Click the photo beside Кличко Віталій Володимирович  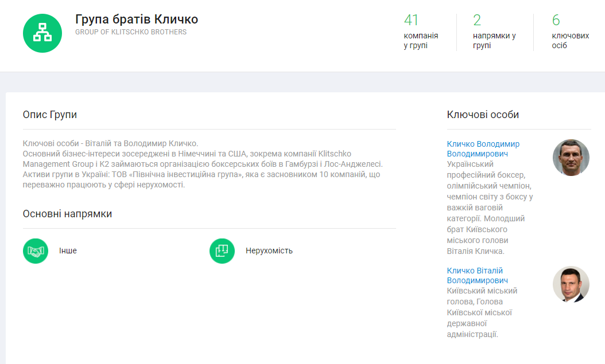tap(571, 284)
